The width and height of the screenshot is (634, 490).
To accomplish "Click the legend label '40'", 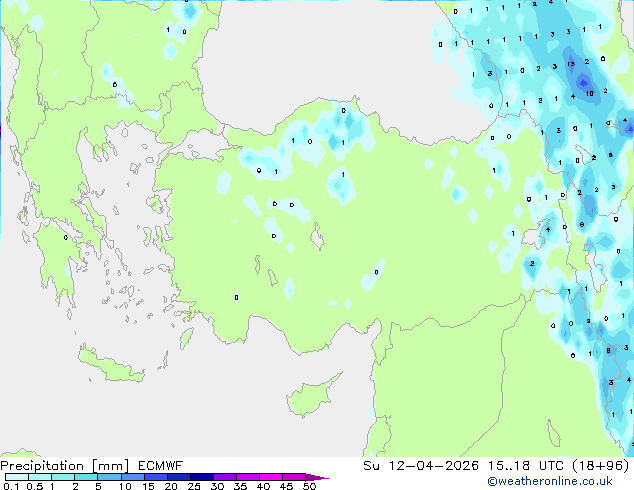I will tap(263, 486).
